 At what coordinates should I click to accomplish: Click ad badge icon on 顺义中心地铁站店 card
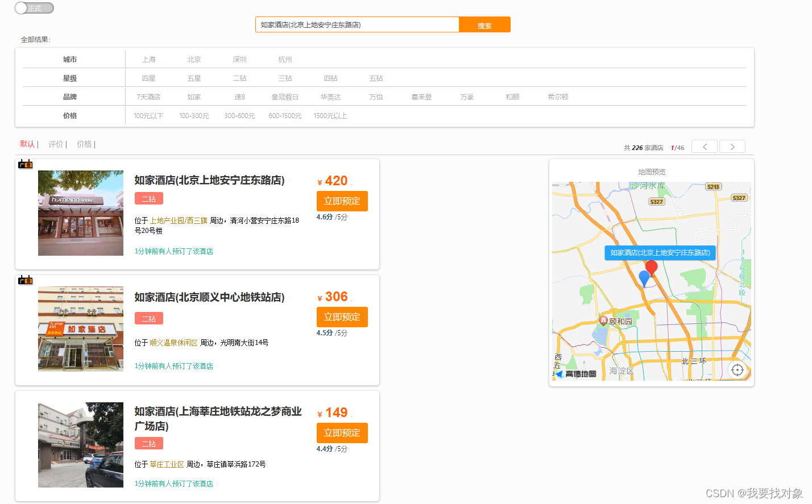coord(26,280)
